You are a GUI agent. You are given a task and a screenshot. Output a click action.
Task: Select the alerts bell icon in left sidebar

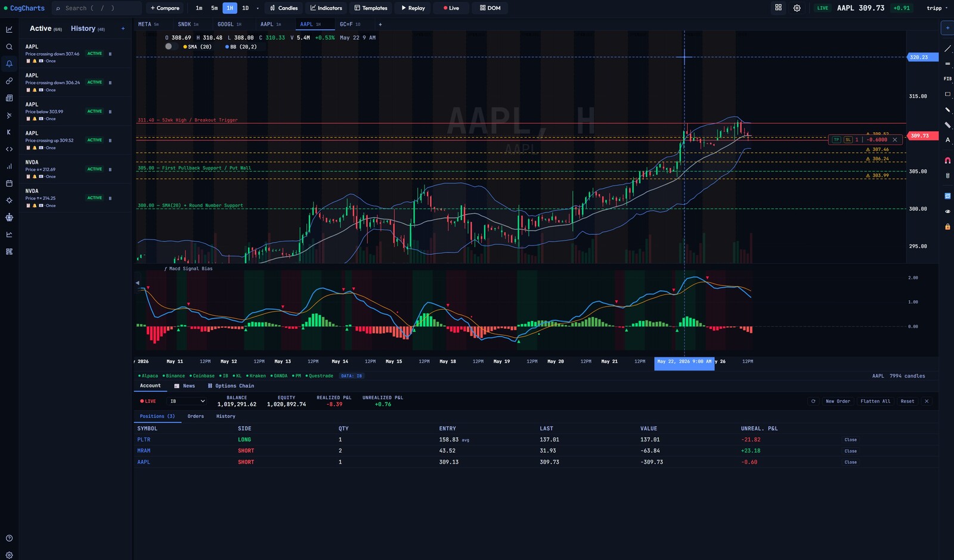9,64
